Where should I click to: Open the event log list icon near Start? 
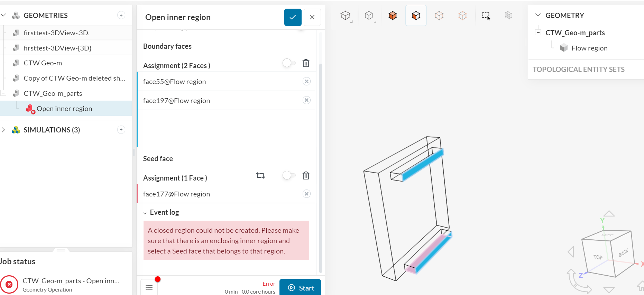tap(149, 287)
